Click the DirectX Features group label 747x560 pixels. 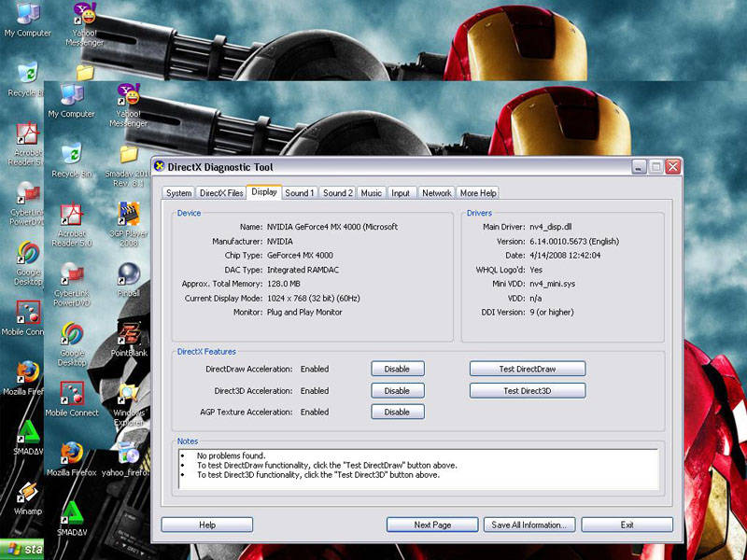coord(206,352)
